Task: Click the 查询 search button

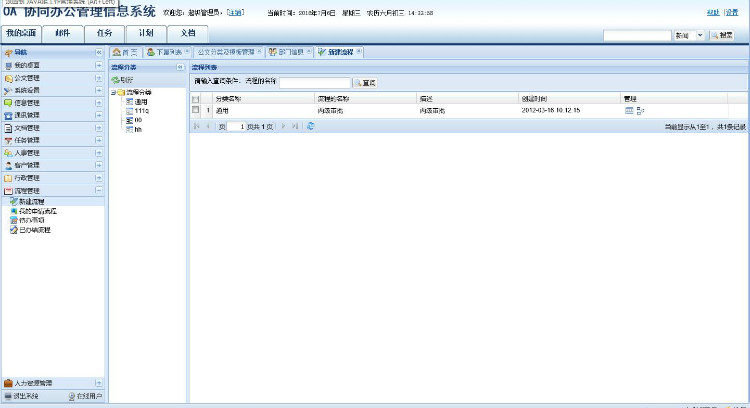Action: tap(365, 82)
